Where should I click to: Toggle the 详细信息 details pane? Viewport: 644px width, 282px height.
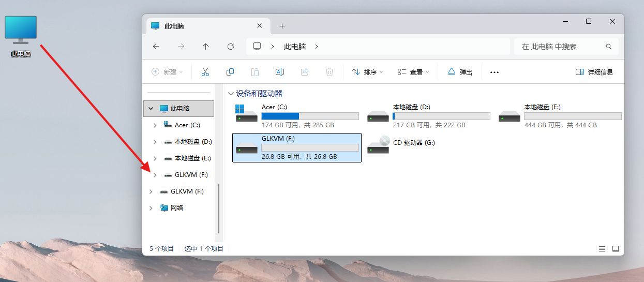pyautogui.click(x=594, y=72)
